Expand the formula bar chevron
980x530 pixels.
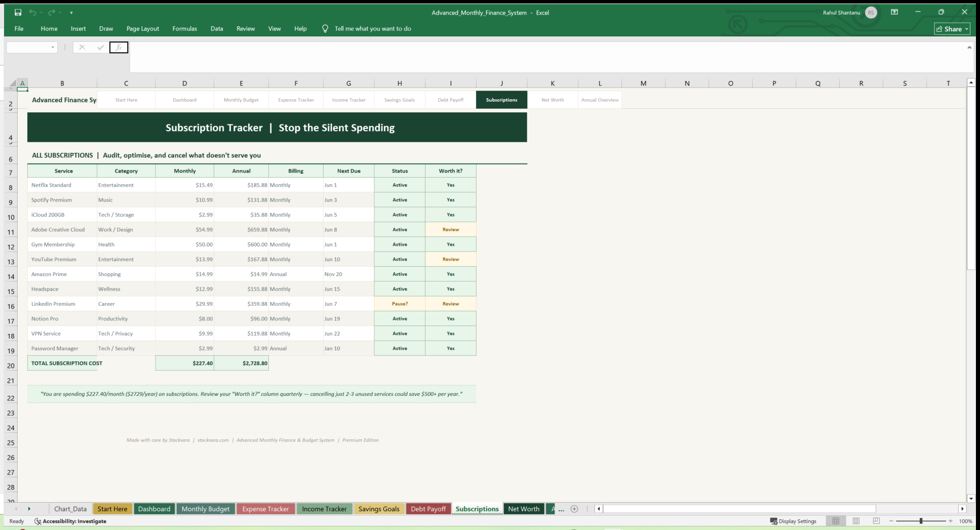(969, 48)
